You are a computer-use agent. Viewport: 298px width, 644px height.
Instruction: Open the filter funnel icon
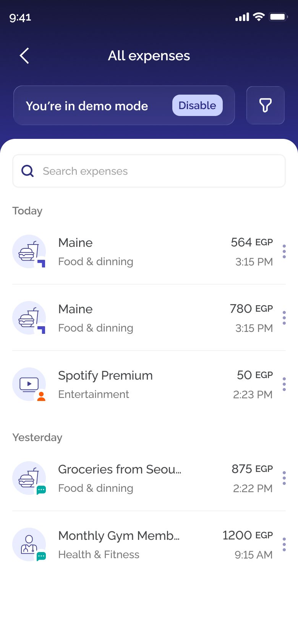(266, 105)
